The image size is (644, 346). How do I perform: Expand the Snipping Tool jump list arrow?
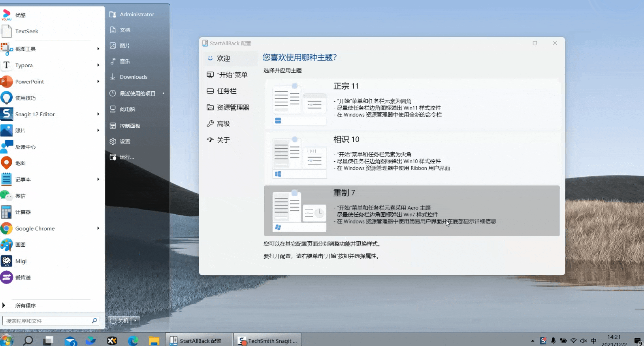98,49
